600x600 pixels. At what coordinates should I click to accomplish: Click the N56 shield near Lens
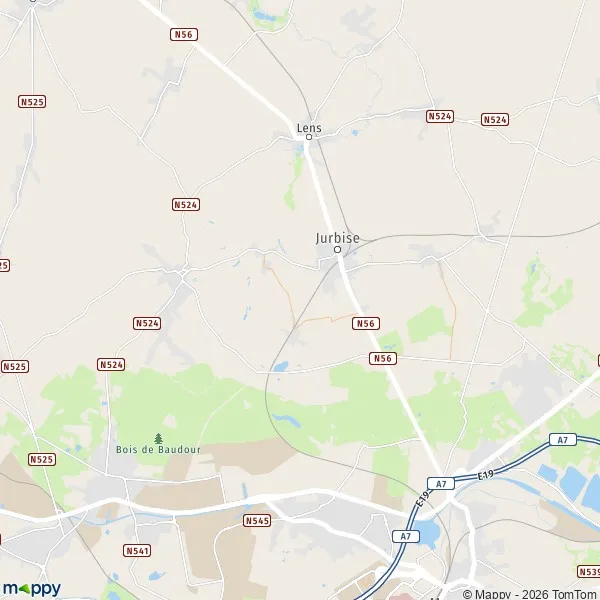(184, 34)
